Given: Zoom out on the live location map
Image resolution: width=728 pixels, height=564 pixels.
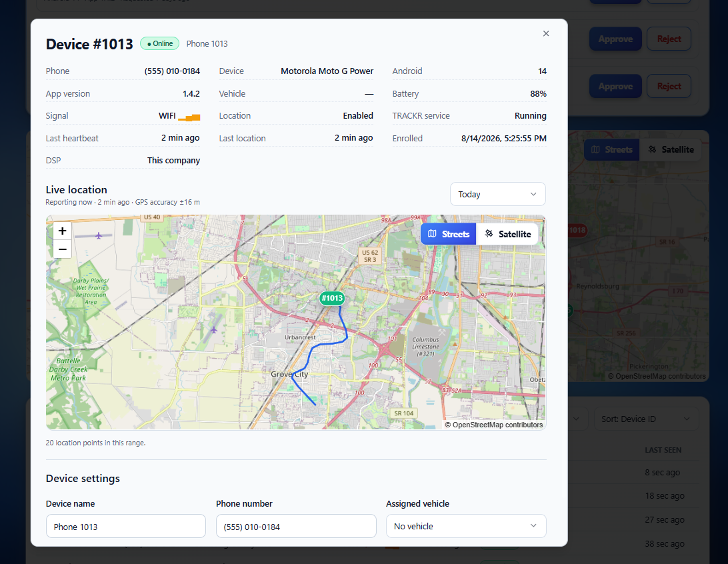Looking at the screenshot, I should click(x=62, y=249).
